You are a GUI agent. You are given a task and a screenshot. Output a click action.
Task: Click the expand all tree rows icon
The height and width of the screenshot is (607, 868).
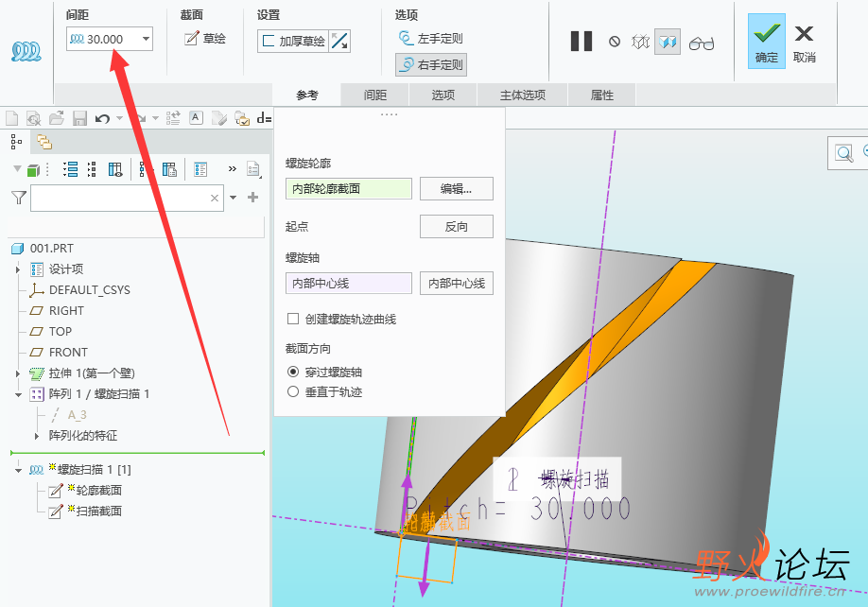point(70,169)
